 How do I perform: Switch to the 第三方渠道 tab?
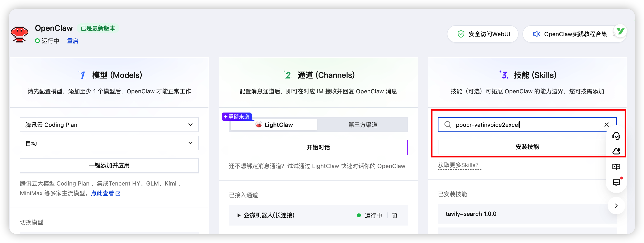[x=363, y=125]
